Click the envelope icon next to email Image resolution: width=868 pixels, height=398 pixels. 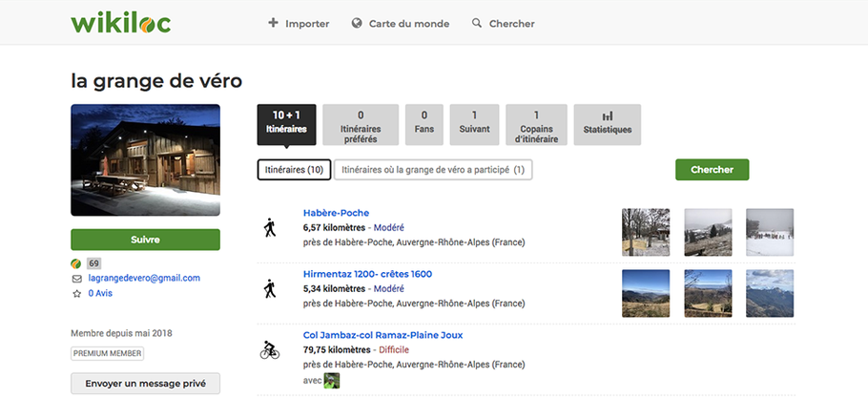tap(76, 279)
